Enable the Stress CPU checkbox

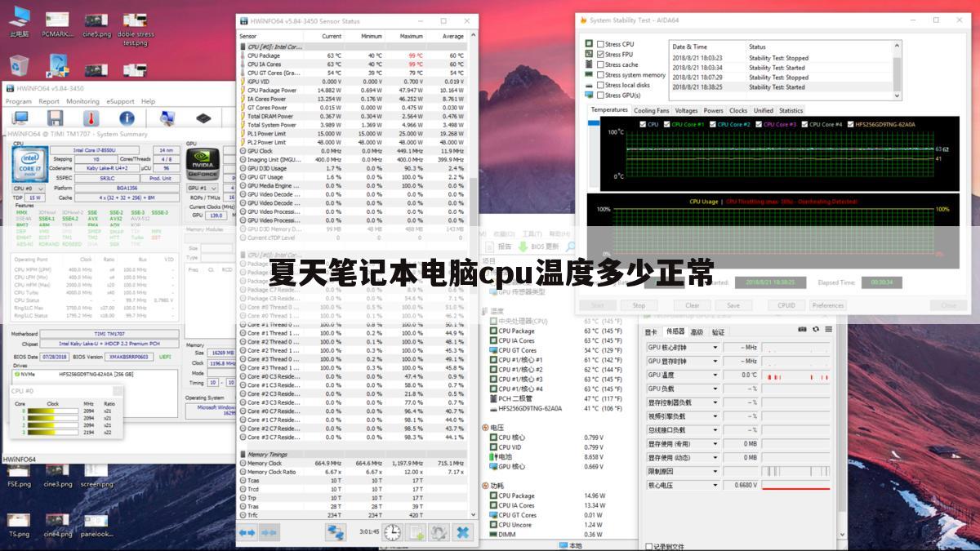point(600,45)
